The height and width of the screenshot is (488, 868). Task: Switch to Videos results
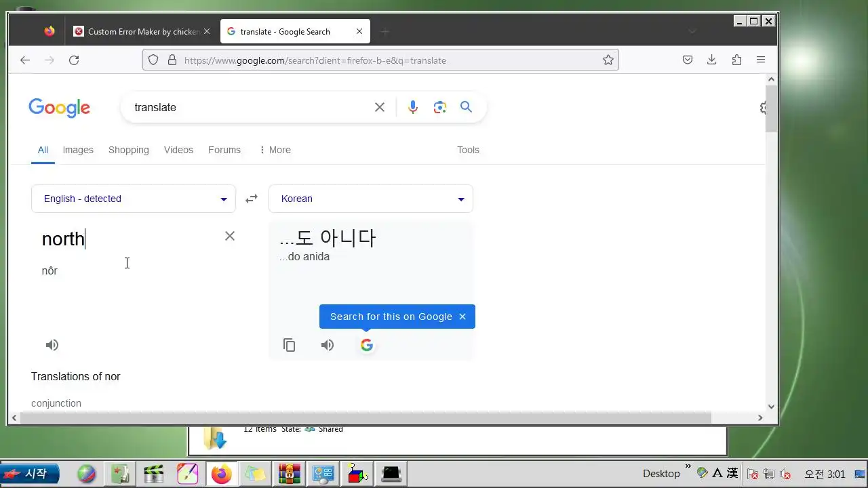click(x=178, y=150)
